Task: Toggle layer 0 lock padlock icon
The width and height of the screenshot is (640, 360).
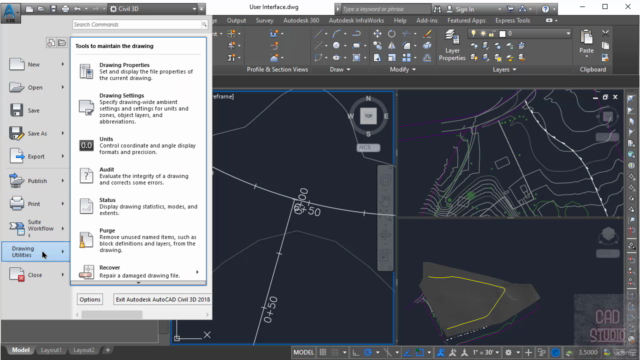Action: 492,33
